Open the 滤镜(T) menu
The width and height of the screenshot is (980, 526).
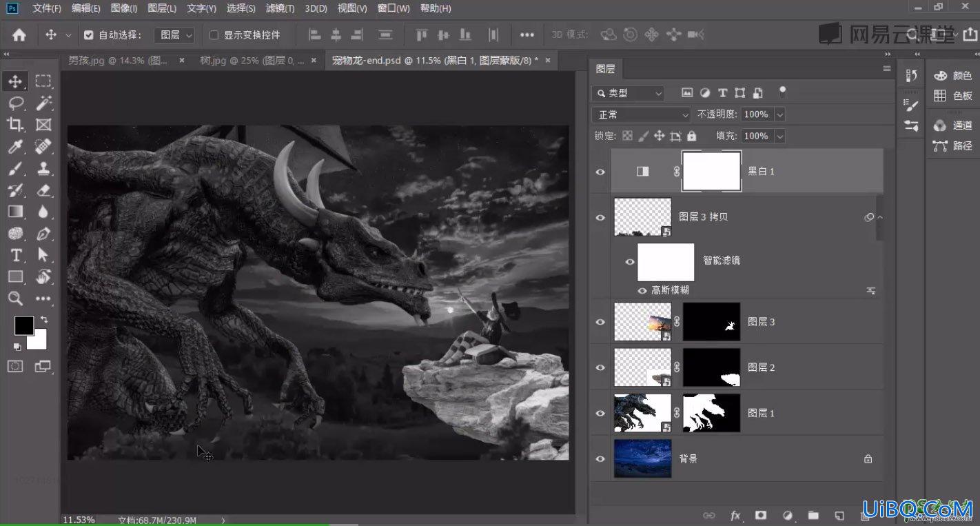[x=280, y=8]
